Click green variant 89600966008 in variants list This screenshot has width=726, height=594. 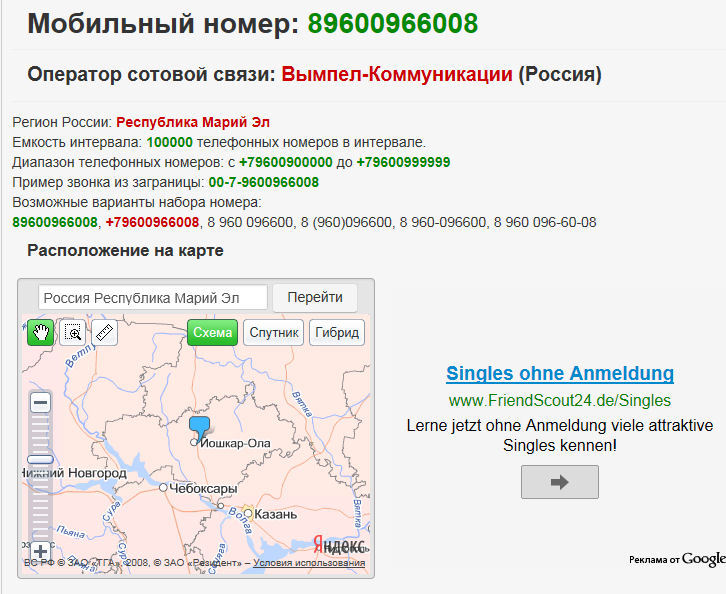point(55,222)
